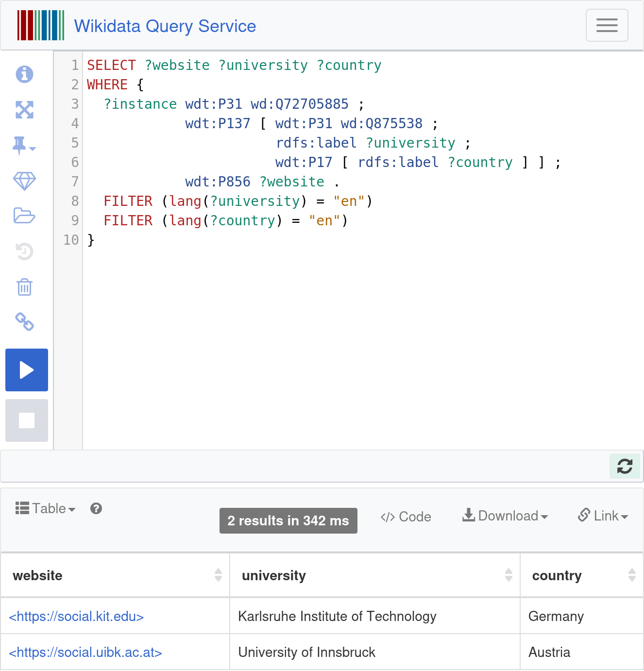
Task: Expand editor to fullscreen mode
Action: pyautogui.click(x=24, y=110)
